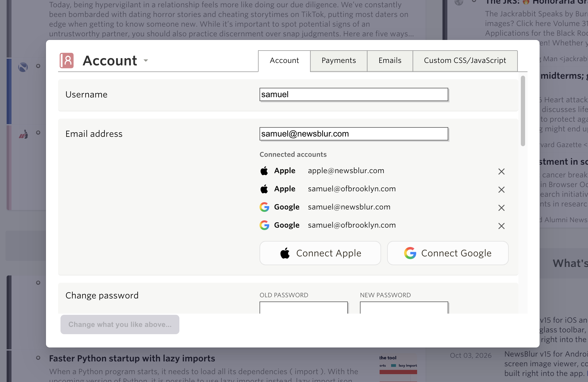Image resolution: width=588 pixels, height=382 pixels.
Task: Click the 'Oct 03, 2026' date in background
Action: (x=471, y=355)
